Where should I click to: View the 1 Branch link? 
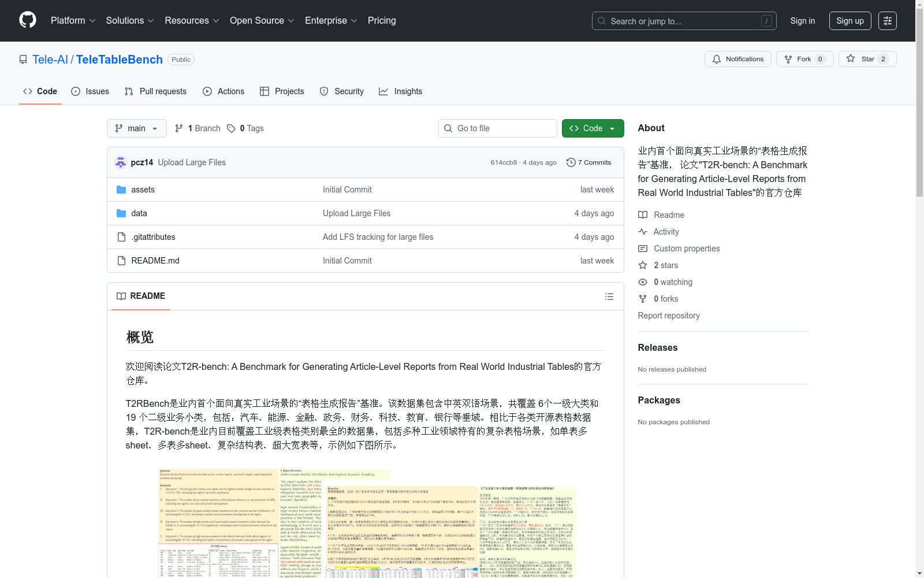click(198, 128)
